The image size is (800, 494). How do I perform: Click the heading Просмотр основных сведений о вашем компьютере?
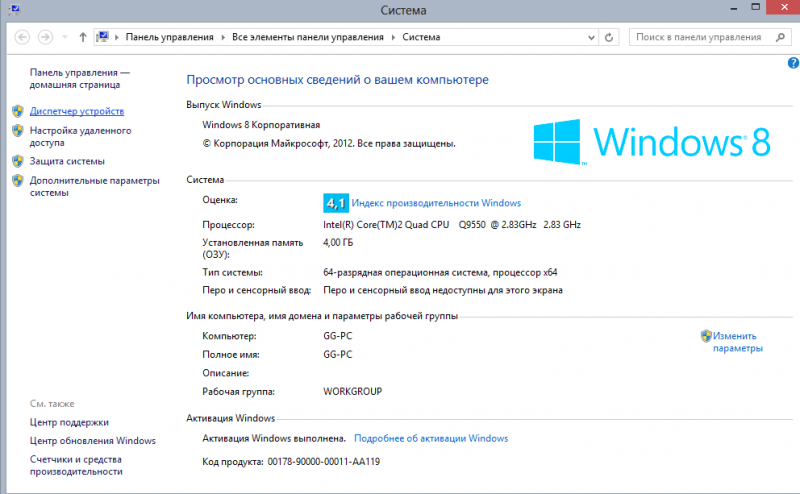point(337,80)
